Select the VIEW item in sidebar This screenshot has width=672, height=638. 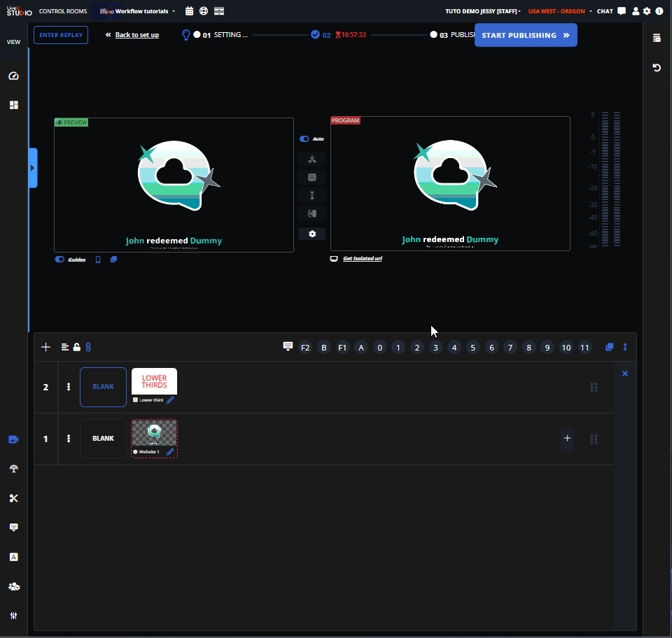point(14,42)
